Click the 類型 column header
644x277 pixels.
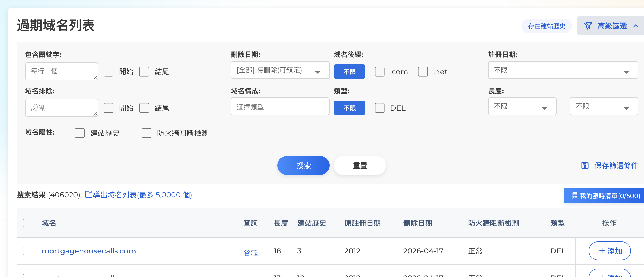click(558, 223)
